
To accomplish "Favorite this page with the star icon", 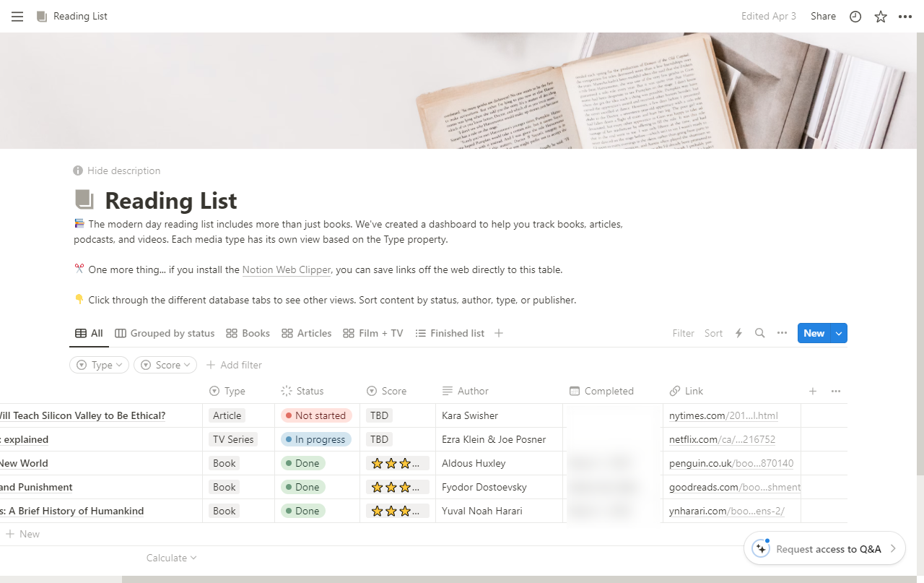I will [x=881, y=17].
